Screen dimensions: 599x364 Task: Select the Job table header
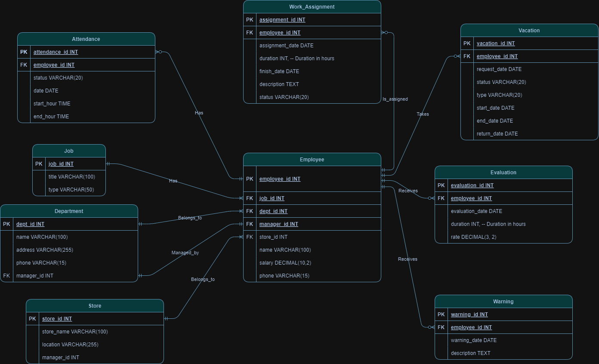[x=69, y=151]
